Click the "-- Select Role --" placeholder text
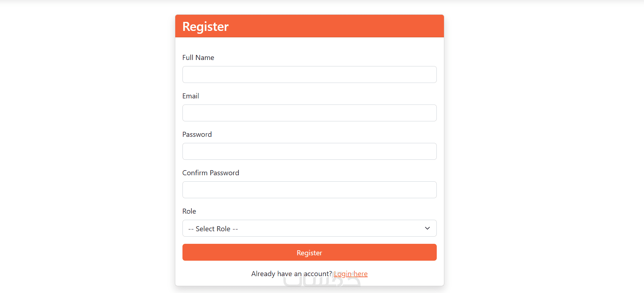Screen dimensions: 644x293 coord(213,229)
